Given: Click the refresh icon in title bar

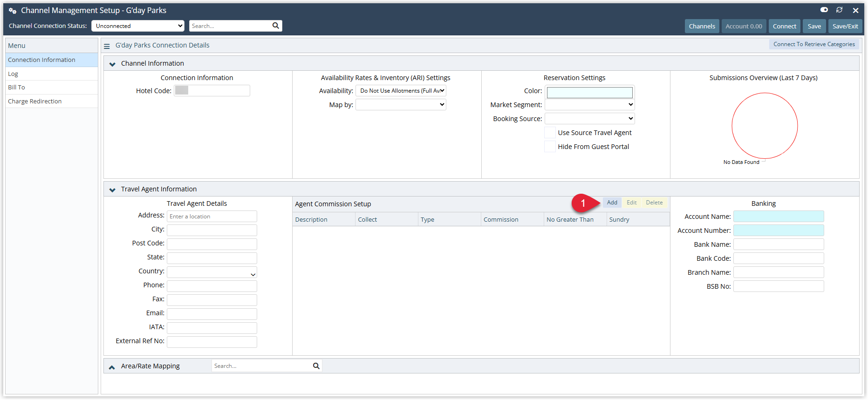Looking at the screenshot, I should 840,10.
